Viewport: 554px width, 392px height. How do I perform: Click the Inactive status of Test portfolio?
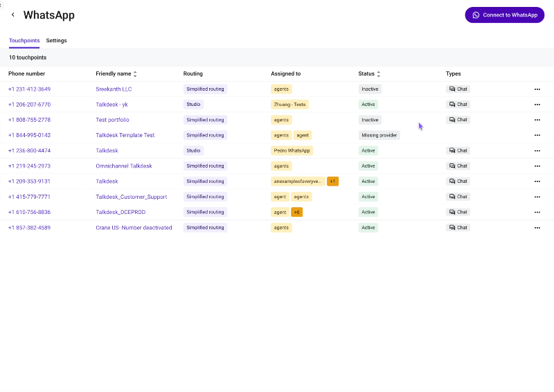pos(370,120)
